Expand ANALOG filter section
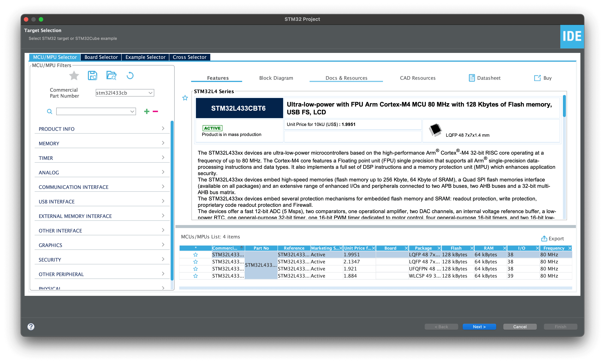The width and height of the screenshot is (605, 364). 102,172
